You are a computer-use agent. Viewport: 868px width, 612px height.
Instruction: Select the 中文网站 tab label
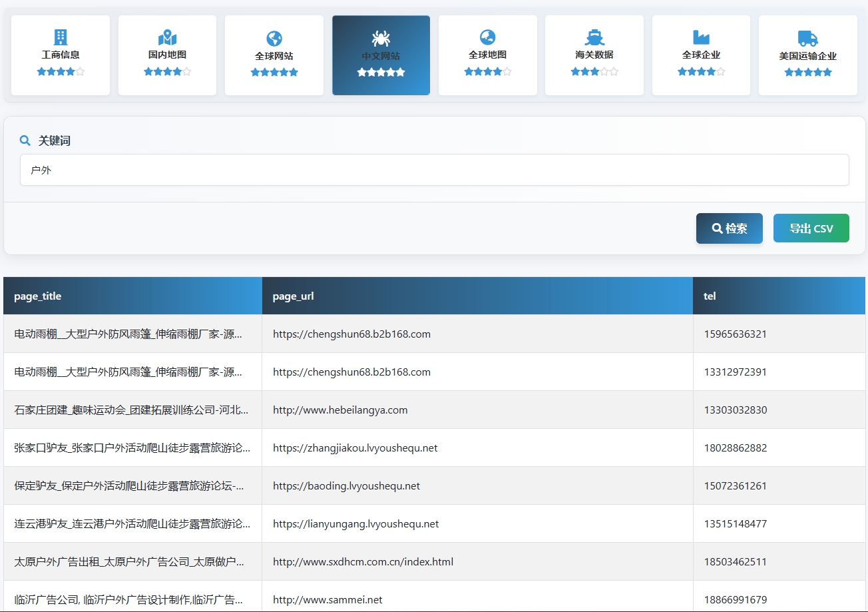click(381, 56)
